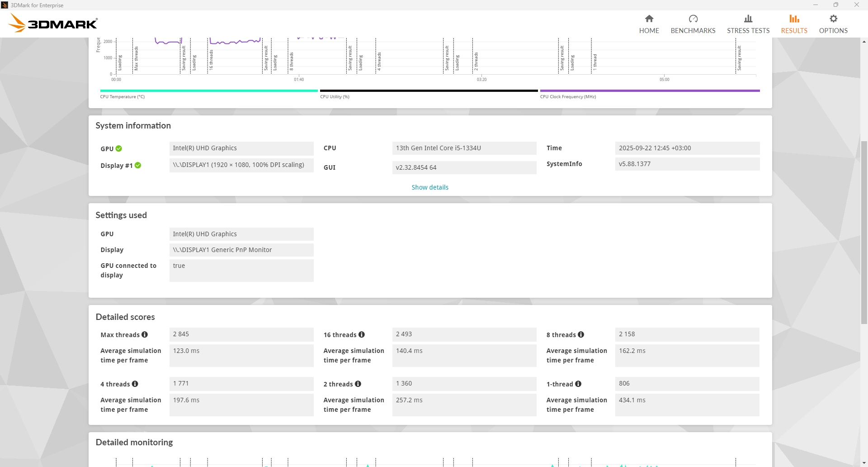Click the 197.6 ms simulation time value

tap(241, 405)
